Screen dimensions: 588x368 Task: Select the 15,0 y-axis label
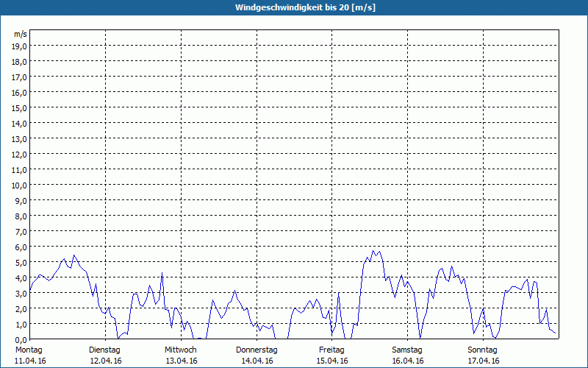20,108
